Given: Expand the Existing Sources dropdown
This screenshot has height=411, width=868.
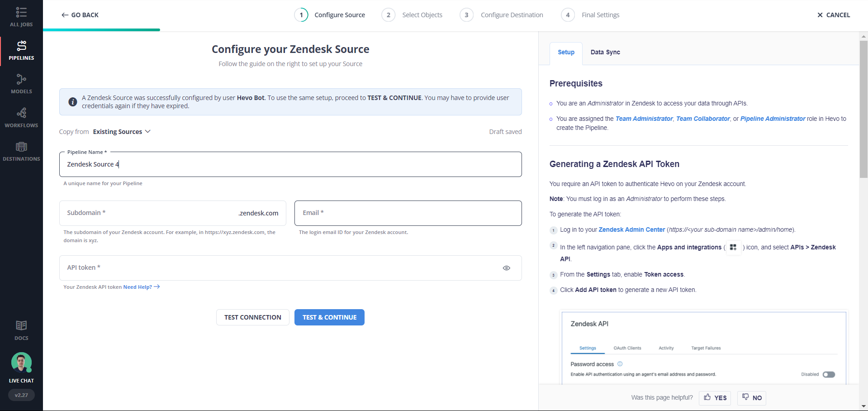Looking at the screenshot, I should (x=122, y=132).
